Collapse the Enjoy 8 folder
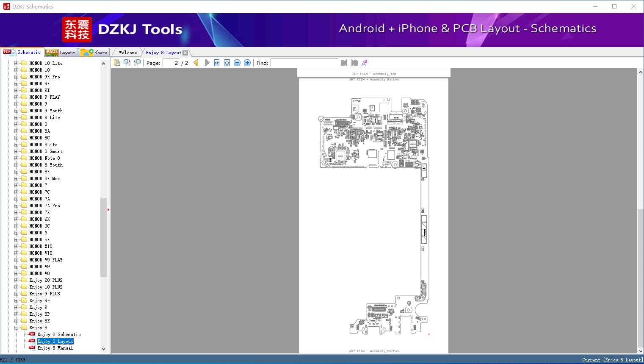 (16, 328)
